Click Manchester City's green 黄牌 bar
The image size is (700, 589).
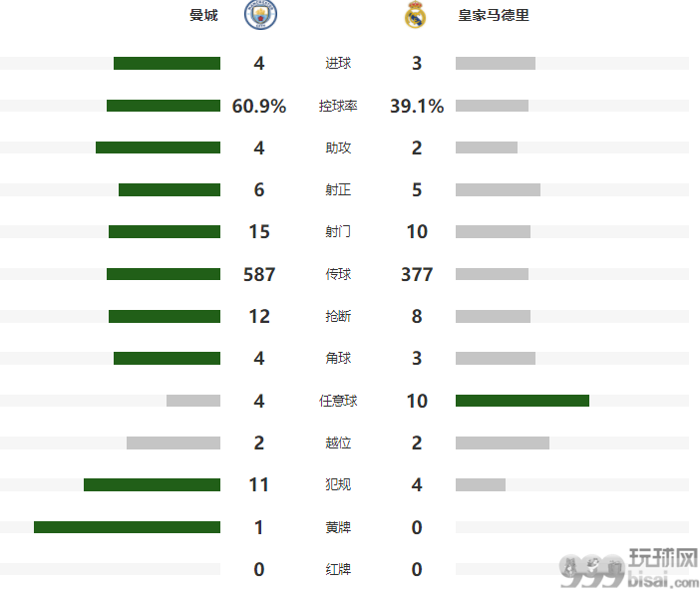tap(128, 527)
